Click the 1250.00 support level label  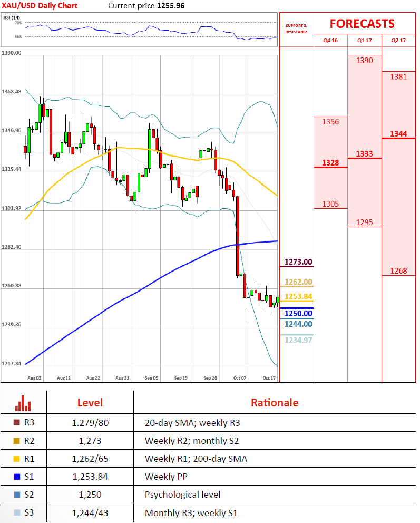coord(298,314)
